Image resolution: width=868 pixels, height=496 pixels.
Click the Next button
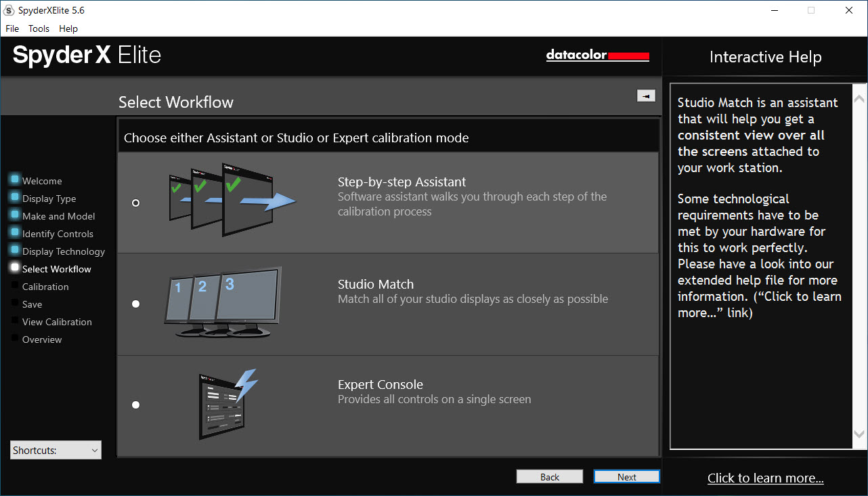point(627,477)
